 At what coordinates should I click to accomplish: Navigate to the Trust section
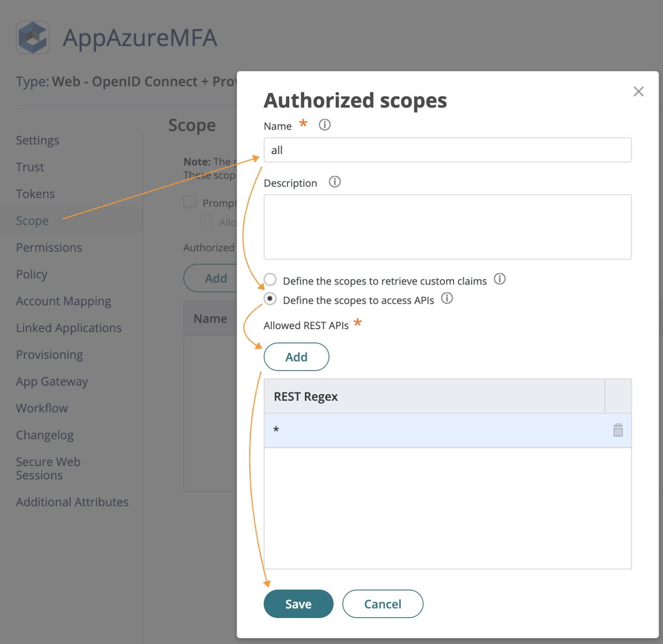click(x=29, y=167)
